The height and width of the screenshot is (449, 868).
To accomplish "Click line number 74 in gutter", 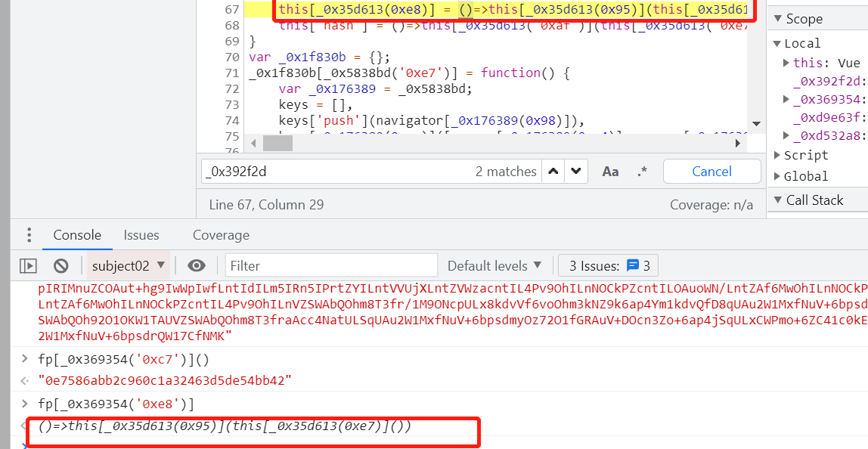I will click(x=233, y=121).
